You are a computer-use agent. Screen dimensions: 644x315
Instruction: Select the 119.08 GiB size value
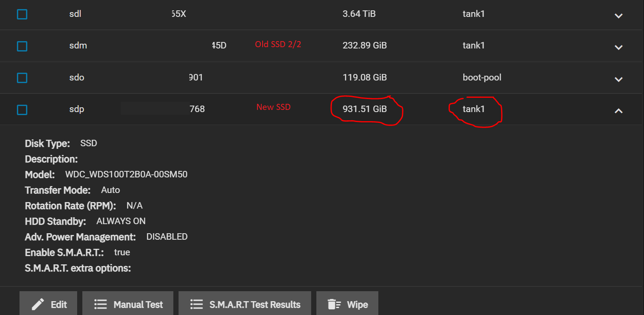coord(365,77)
